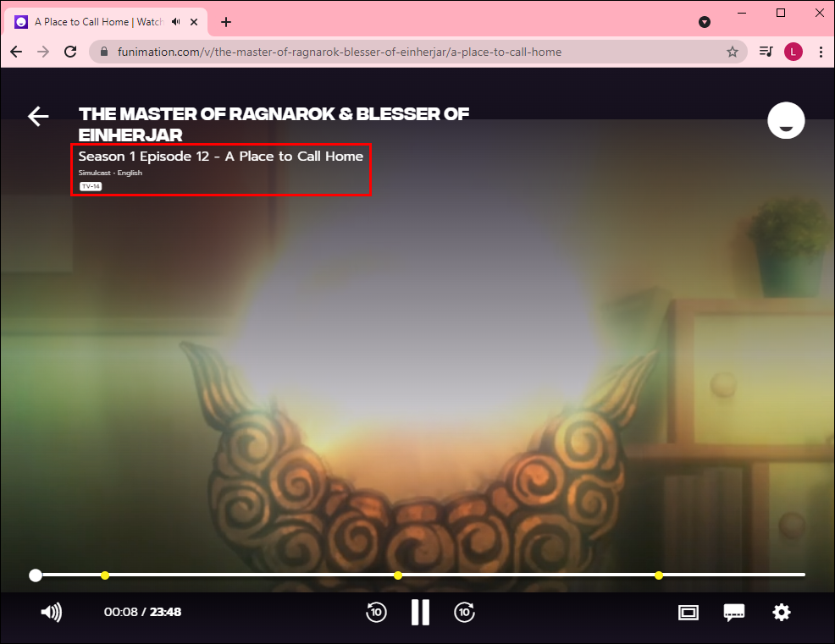Select the A Place to Call Home tab

coord(106,22)
